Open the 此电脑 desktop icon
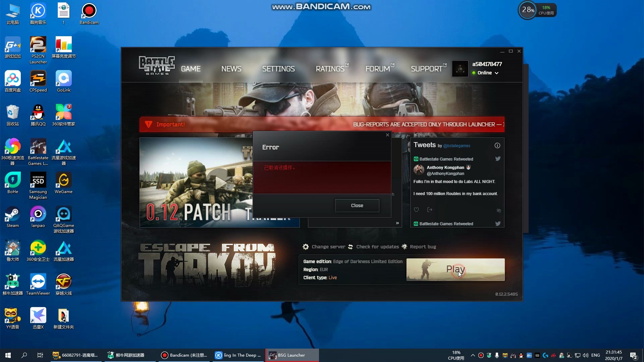 pos(13,14)
